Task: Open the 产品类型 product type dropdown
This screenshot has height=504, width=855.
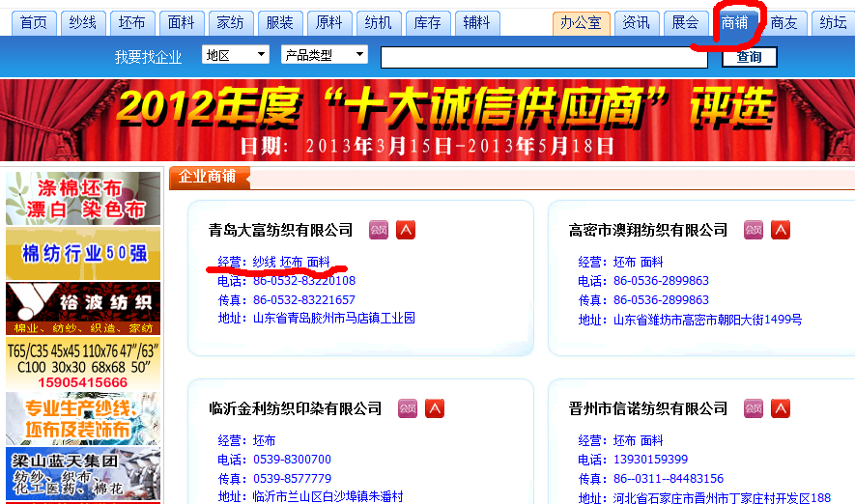Action: pyautogui.click(x=325, y=55)
